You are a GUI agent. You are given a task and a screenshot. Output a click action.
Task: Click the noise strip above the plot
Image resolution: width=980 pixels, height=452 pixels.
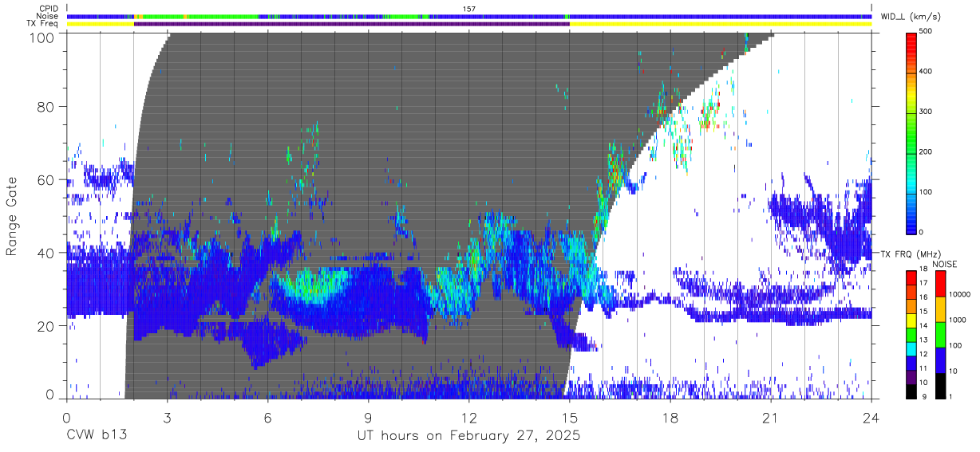[469, 16]
